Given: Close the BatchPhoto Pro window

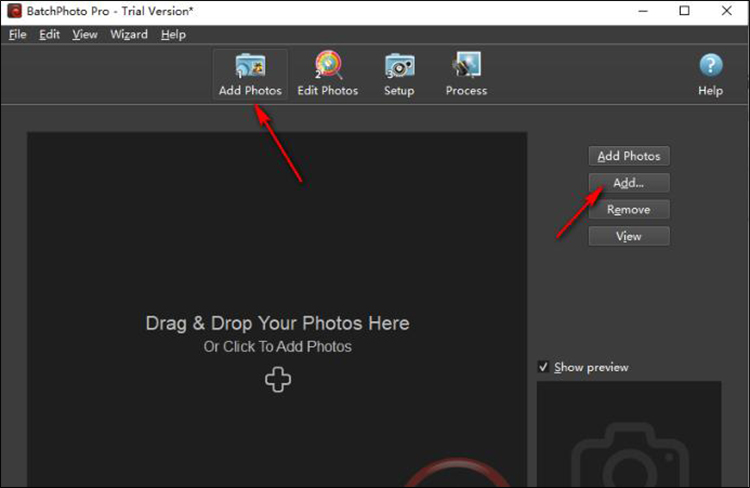Looking at the screenshot, I should tap(727, 11).
